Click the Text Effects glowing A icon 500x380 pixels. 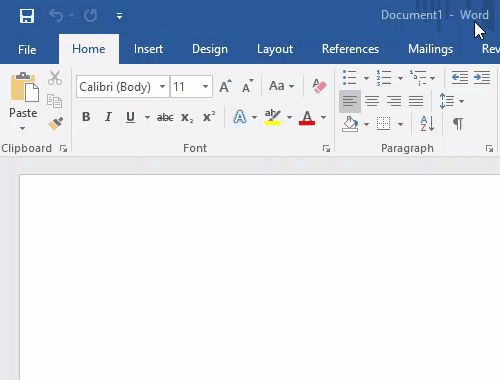pos(240,117)
